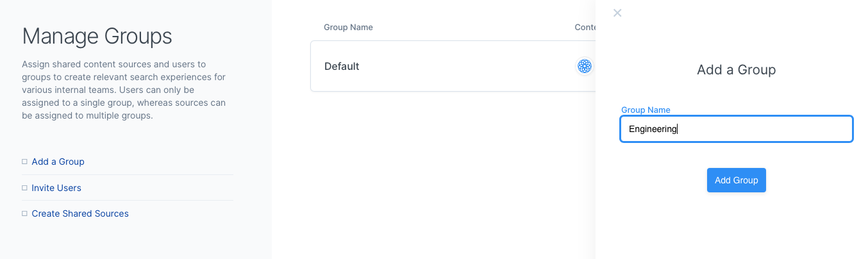Click the square icon beside Add a Group
Viewport: 868px width, 259px height.
coord(24,162)
